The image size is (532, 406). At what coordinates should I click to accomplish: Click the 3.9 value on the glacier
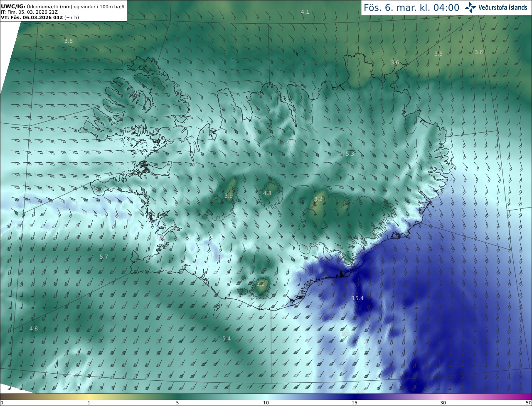click(x=229, y=196)
